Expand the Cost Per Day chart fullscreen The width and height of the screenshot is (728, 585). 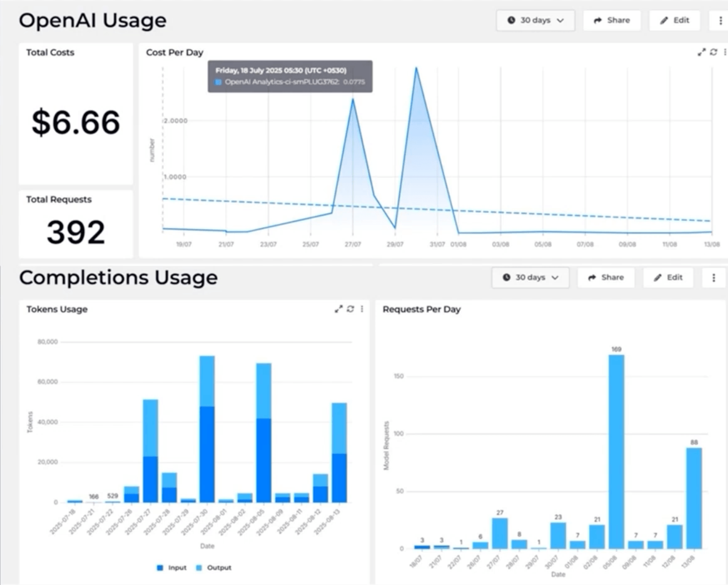(701, 52)
